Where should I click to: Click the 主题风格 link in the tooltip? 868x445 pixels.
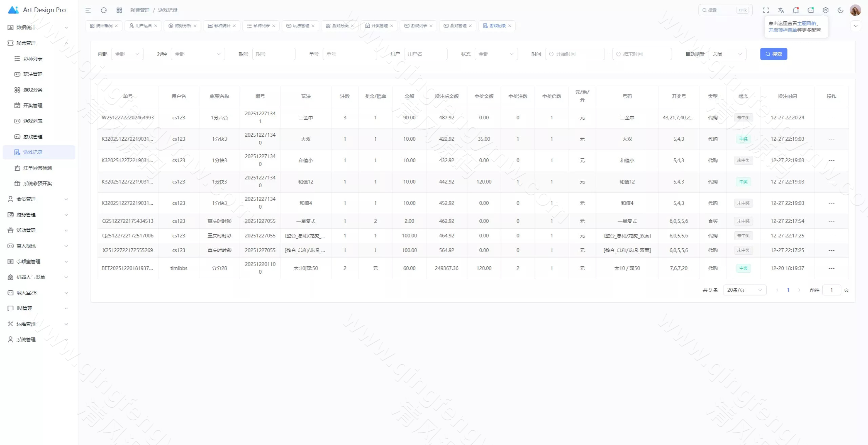[806, 23]
